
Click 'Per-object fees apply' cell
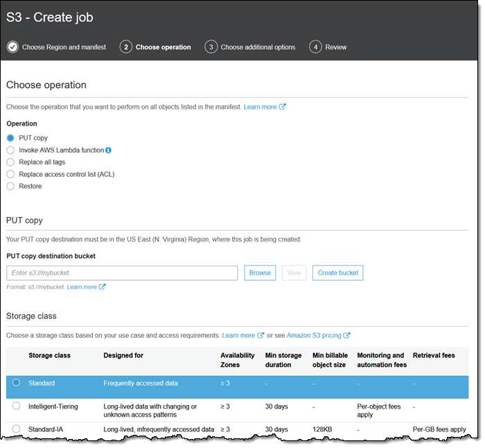click(x=379, y=411)
